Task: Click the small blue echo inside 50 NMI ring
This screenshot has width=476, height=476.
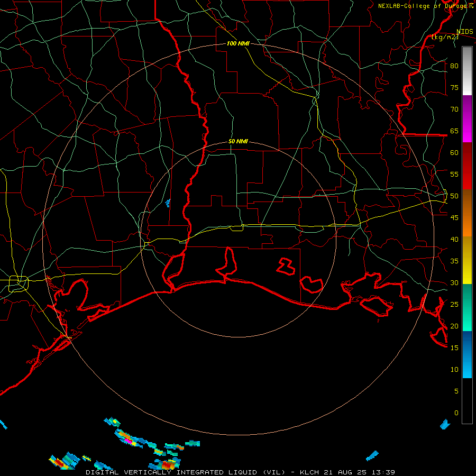Action: [x=168, y=203]
